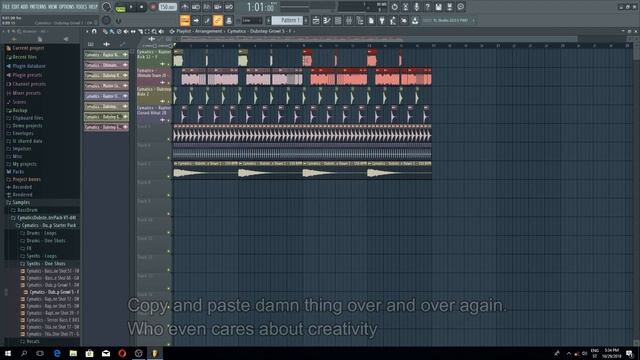Open the OPTIONS menu
The height and width of the screenshot is (360, 640).
[67, 7]
